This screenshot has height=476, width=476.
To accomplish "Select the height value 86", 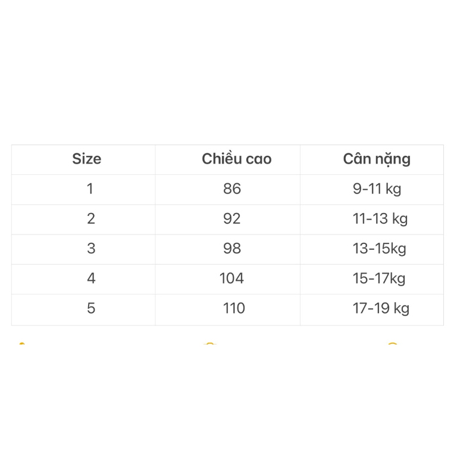I will pyautogui.click(x=232, y=189).
